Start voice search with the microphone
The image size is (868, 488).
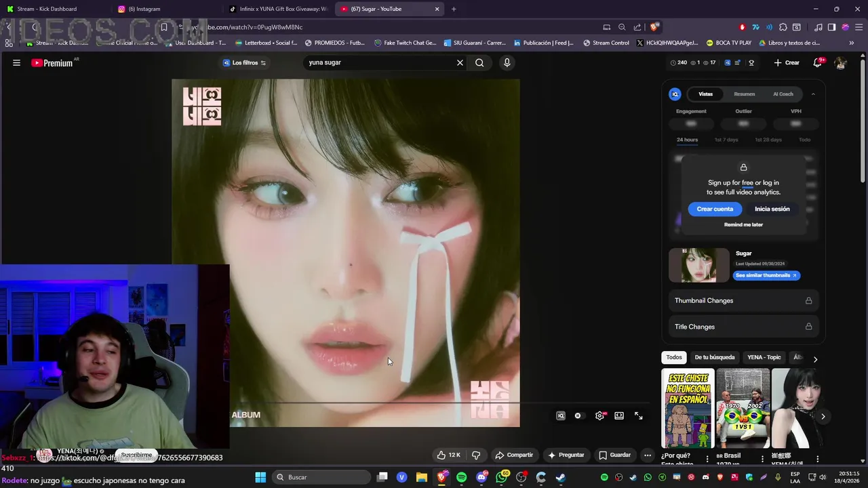coord(507,62)
